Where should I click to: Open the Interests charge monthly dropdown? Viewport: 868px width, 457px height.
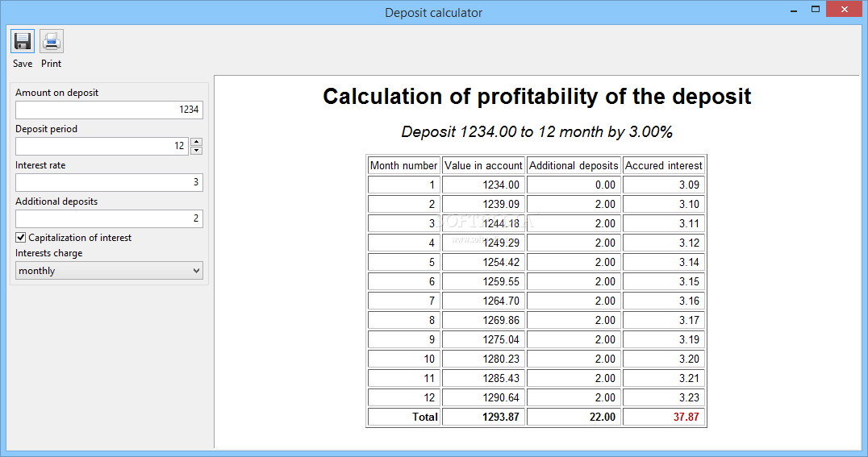(109, 271)
